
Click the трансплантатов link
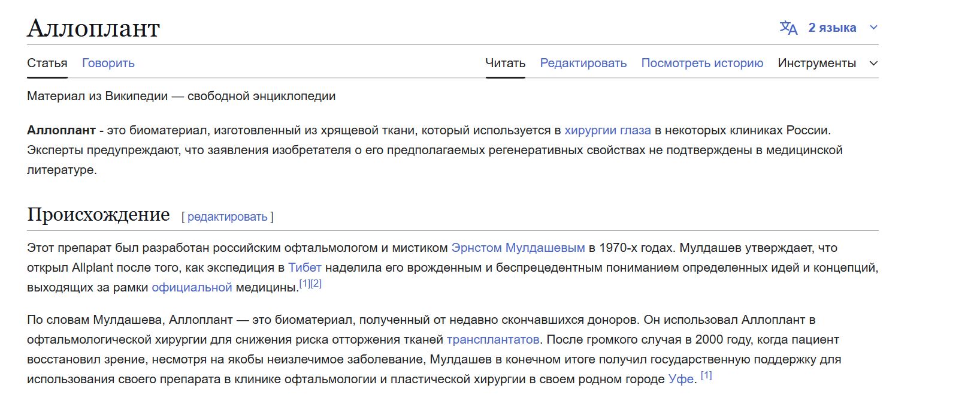(x=493, y=339)
